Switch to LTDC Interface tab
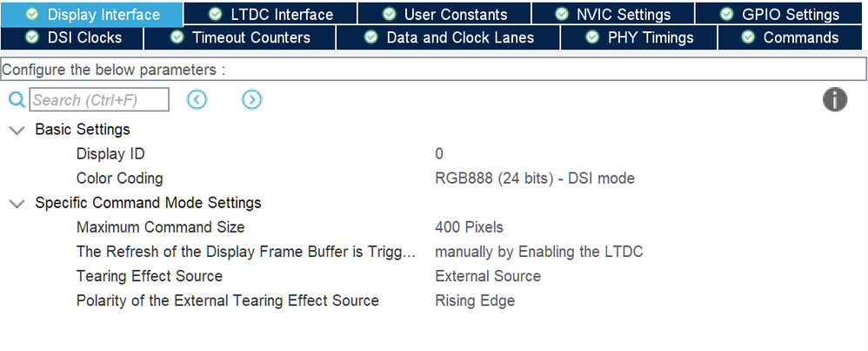Image resolution: width=868 pixels, height=351 pixels. 270,14
